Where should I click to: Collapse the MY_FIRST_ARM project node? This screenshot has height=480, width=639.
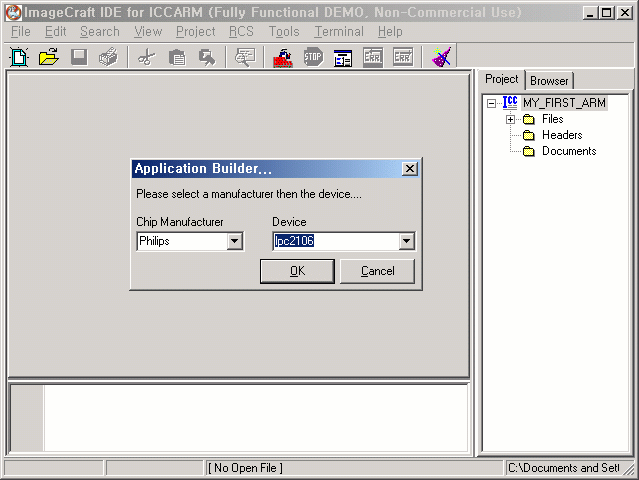(x=491, y=103)
